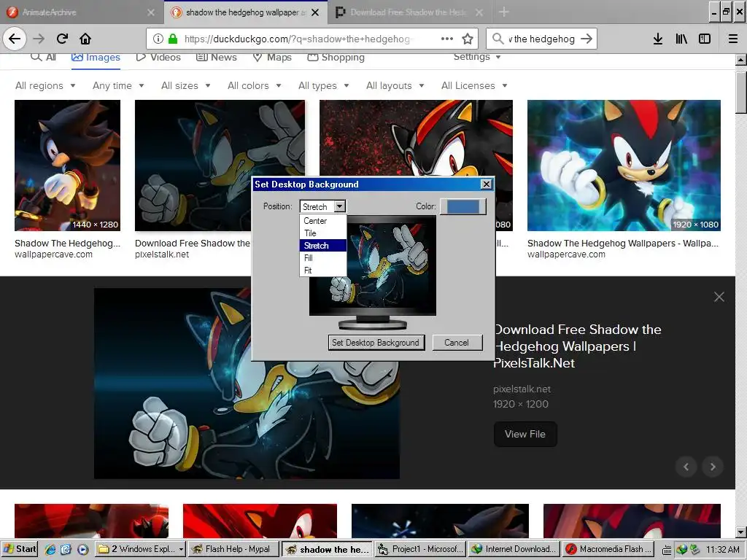The width and height of the screenshot is (747, 560).
Task: Choose Stretch in Position list
Action: click(x=322, y=246)
